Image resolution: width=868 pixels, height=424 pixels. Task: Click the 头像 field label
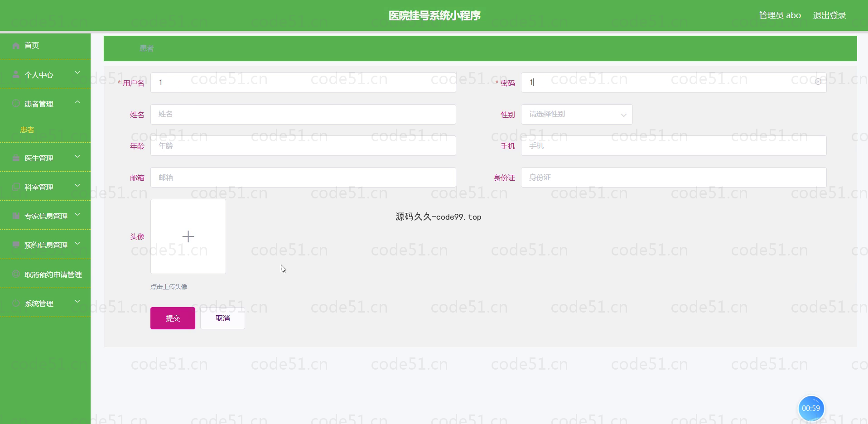[137, 236]
